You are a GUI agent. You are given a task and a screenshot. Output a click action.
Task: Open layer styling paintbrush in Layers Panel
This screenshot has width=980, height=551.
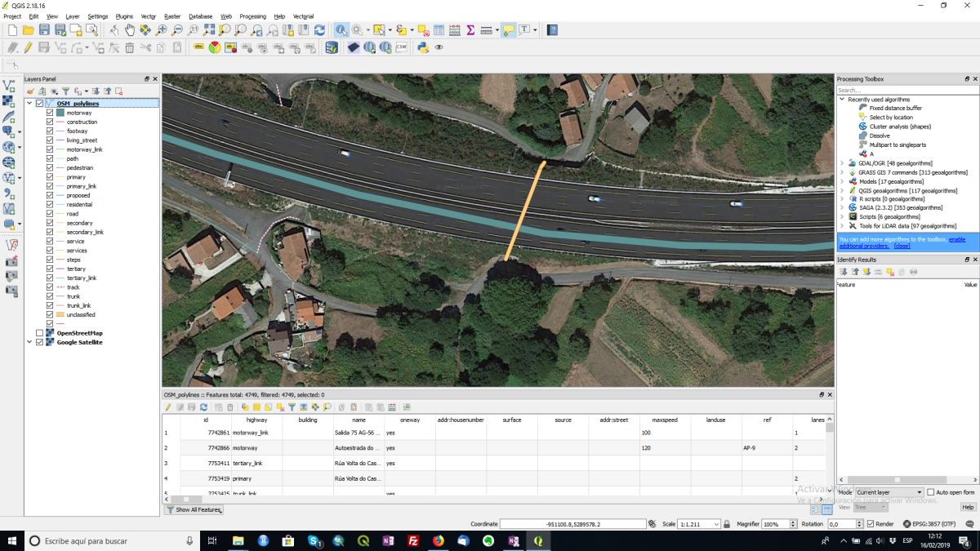click(x=31, y=91)
